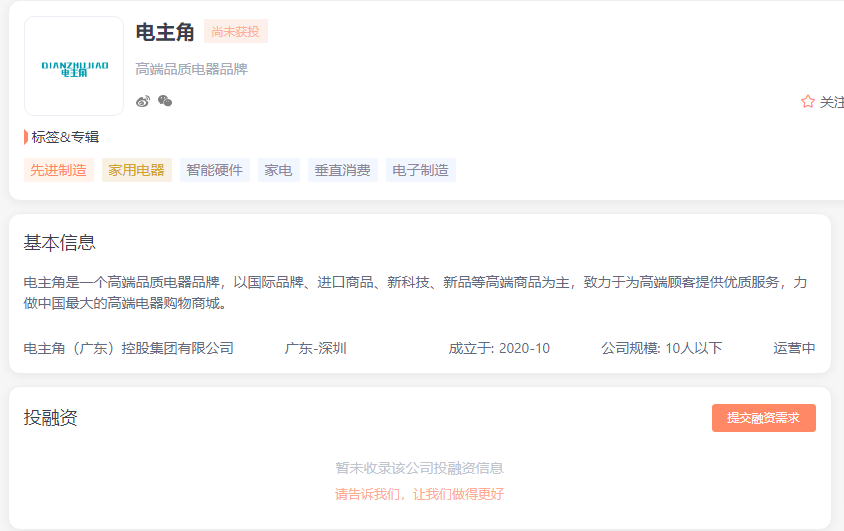
Task: Select the 家电 tag
Action: 278,170
